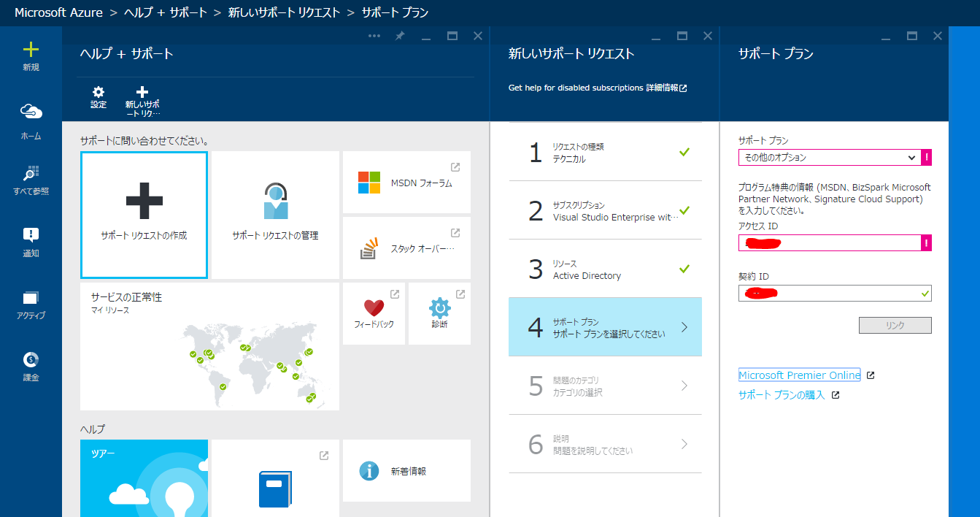Open the 通知 notifications icon
This screenshot has width=980, height=517.
click(x=31, y=235)
